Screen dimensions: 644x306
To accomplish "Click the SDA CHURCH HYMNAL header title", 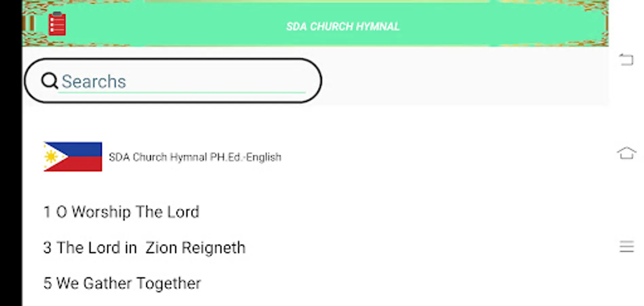I will click(342, 27).
